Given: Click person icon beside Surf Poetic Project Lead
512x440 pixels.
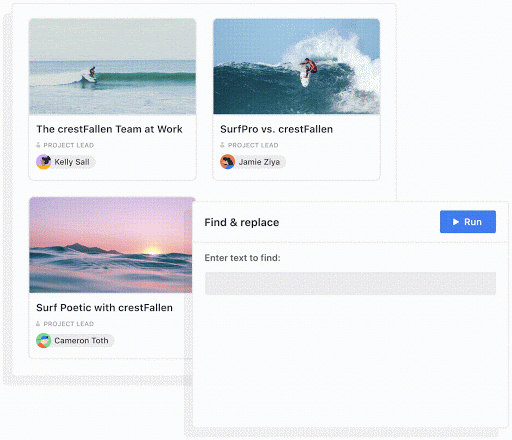Looking at the screenshot, I should click(38, 324).
